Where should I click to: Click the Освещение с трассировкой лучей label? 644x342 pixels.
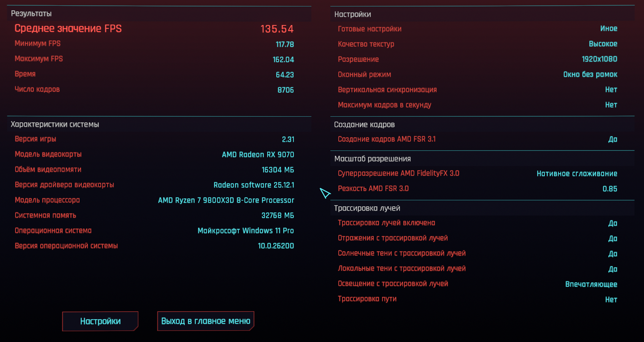click(393, 283)
